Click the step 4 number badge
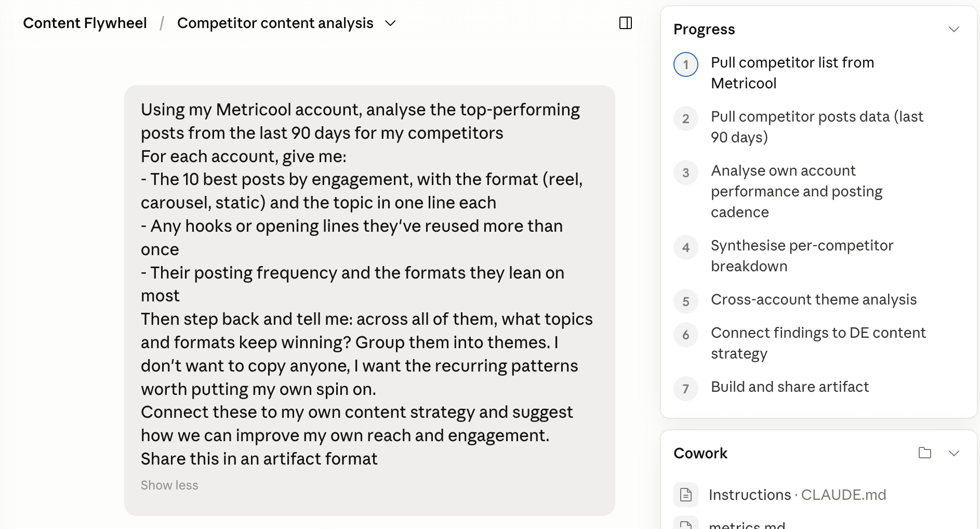980x529 pixels. tap(686, 247)
